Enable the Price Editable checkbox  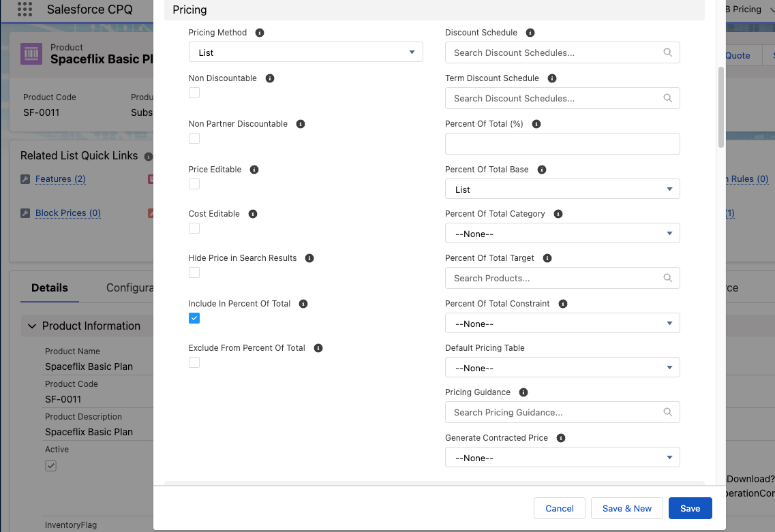194,184
